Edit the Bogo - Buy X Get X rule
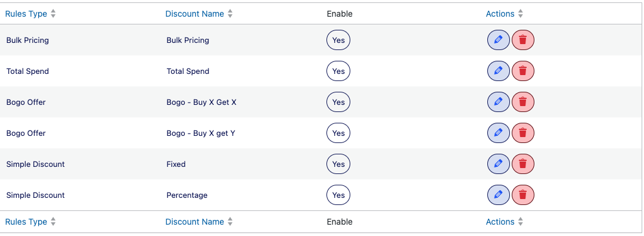This screenshot has width=644, height=236. tap(498, 102)
